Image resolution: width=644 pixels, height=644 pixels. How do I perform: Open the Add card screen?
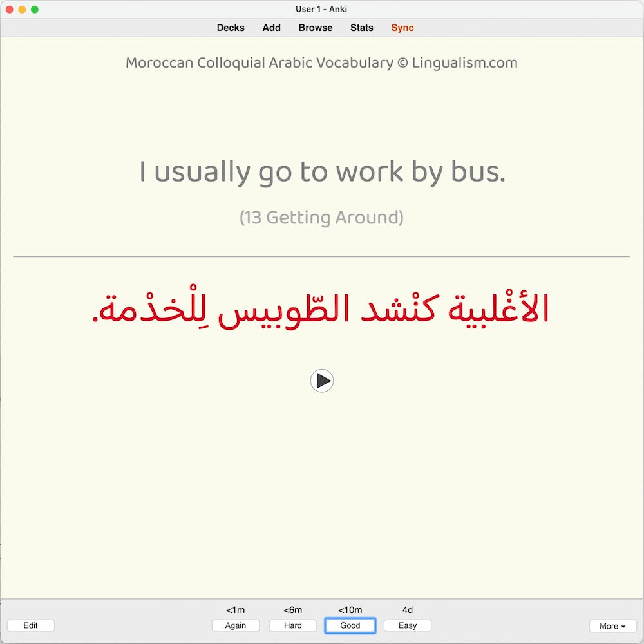click(x=271, y=28)
